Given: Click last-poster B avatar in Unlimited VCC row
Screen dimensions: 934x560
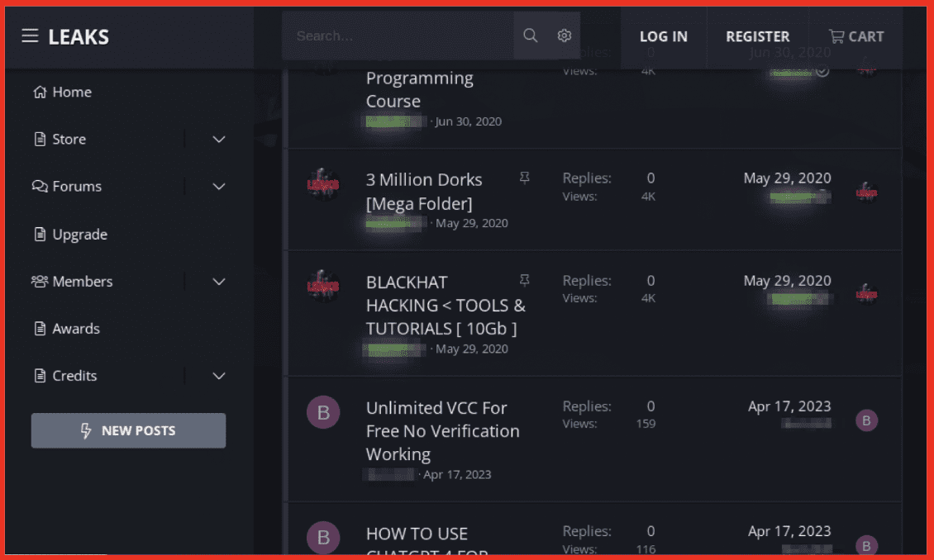Looking at the screenshot, I should point(866,420).
